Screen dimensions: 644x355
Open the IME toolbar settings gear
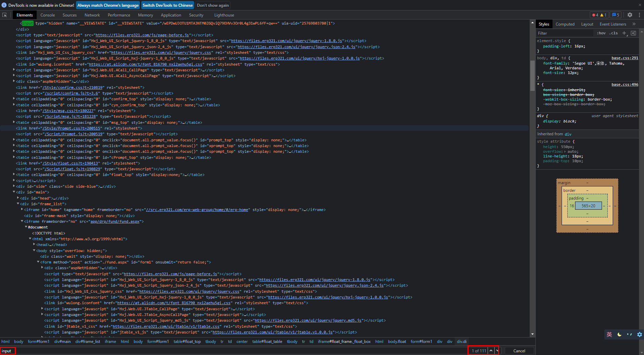click(x=639, y=334)
